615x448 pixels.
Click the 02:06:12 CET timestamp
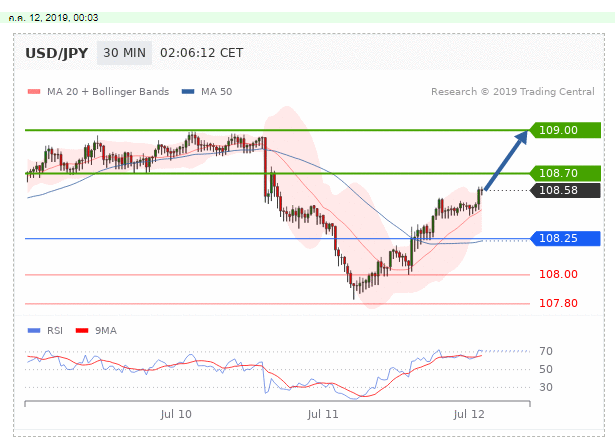click(x=202, y=53)
